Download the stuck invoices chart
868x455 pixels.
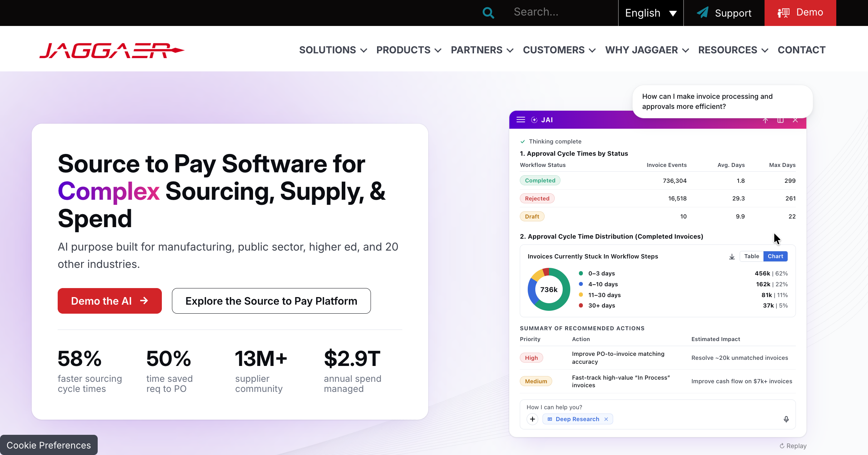(x=732, y=256)
